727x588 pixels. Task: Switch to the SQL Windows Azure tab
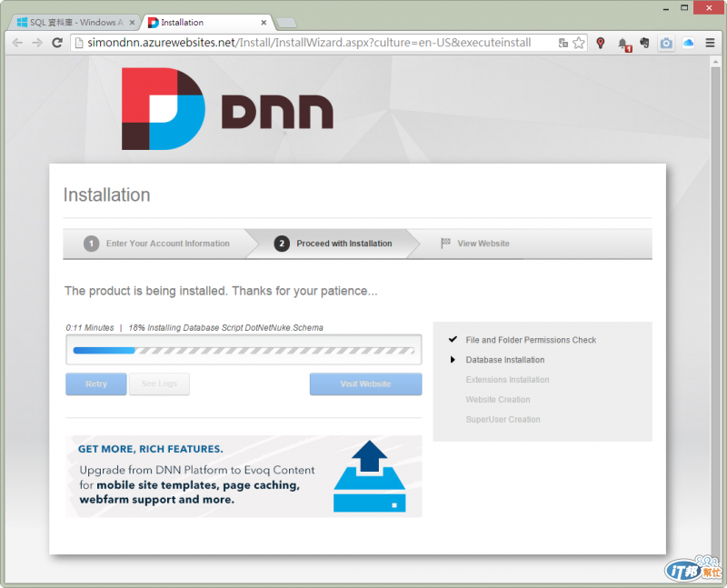(x=76, y=22)
